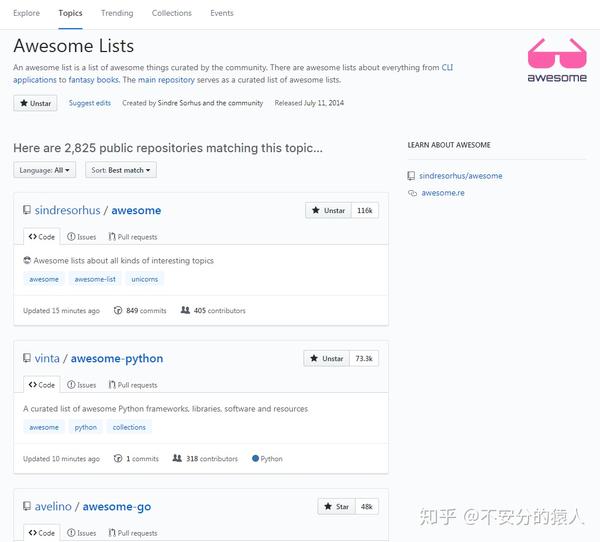
Task: Click the 318 contributors people icon
Action: pyautogui.click(x=177, y=458)
